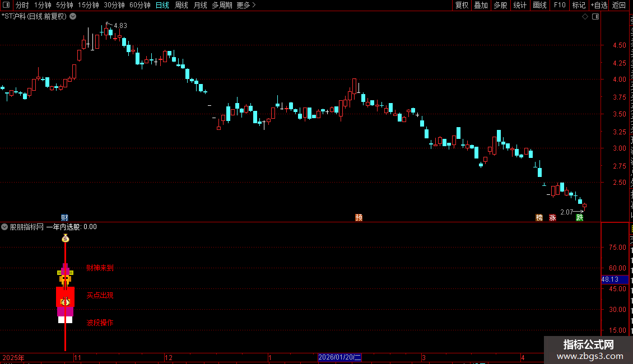Select the 60分钟 period tab

(x=140, y=5)
